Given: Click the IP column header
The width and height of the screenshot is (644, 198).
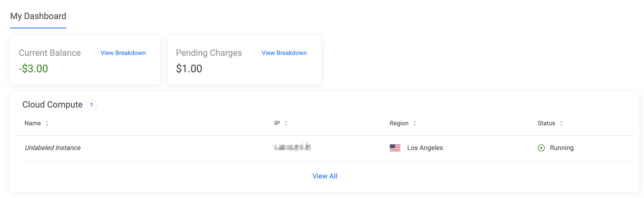Looking at the screenshot, I should pos(277,123).
